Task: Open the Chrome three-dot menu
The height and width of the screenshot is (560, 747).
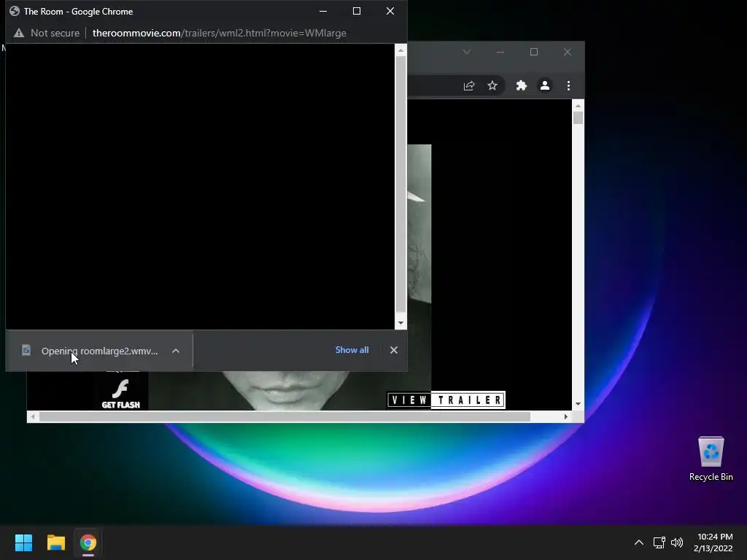Action: (568, 85)
